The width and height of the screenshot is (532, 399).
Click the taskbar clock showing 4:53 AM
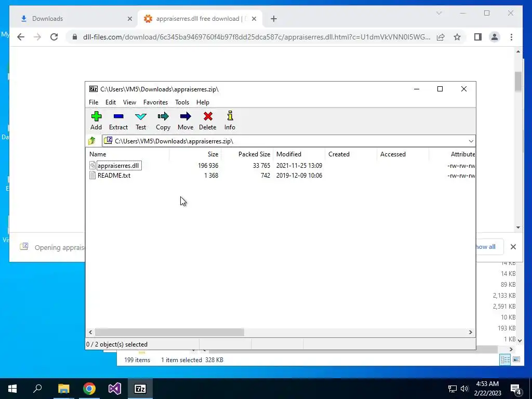487,389
